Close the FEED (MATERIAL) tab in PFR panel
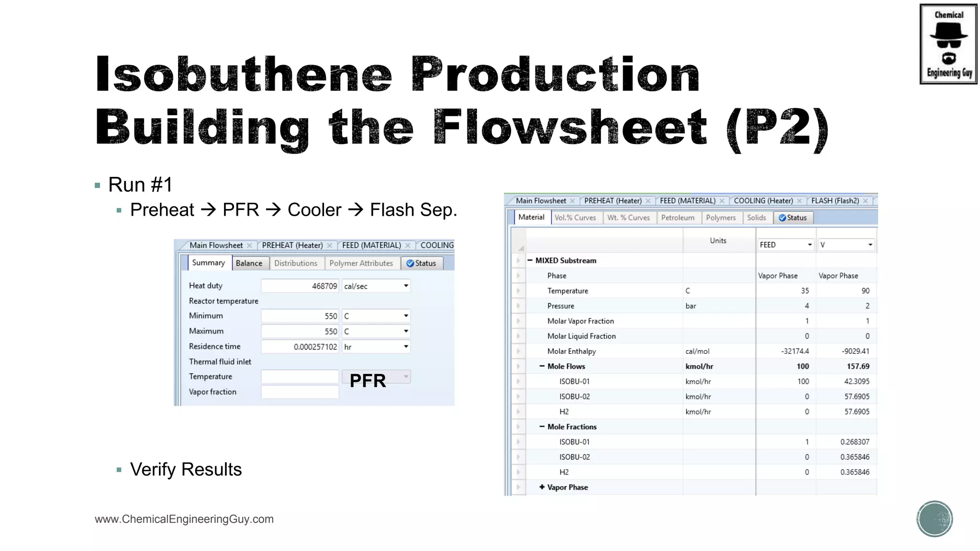This screenshot has width=980, height=551. [408, 245]
